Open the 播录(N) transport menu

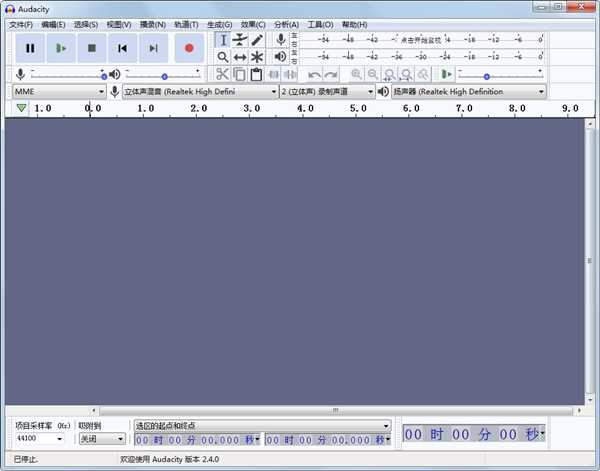[x=153, y=25]
